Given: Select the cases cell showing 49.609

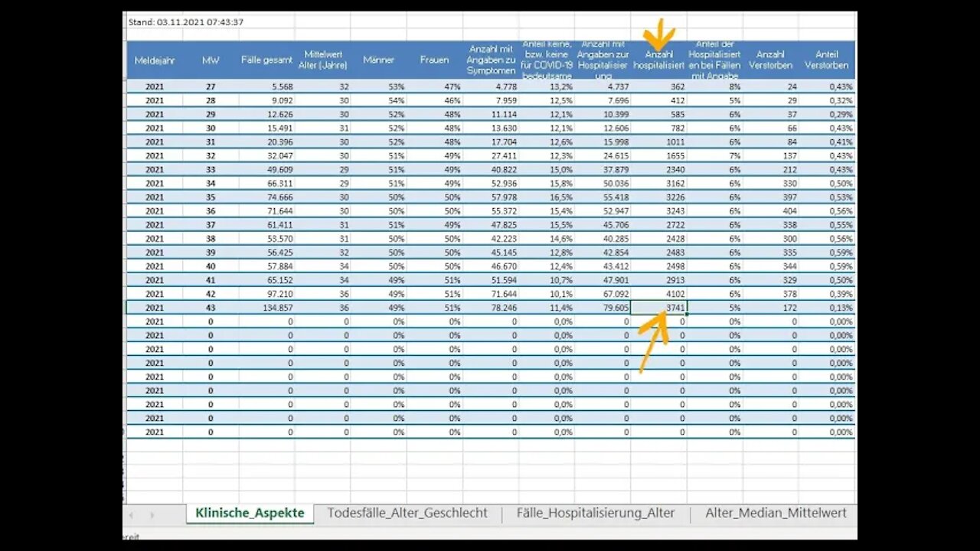Looking at the screenshot, I should click(x=266, y=170).
